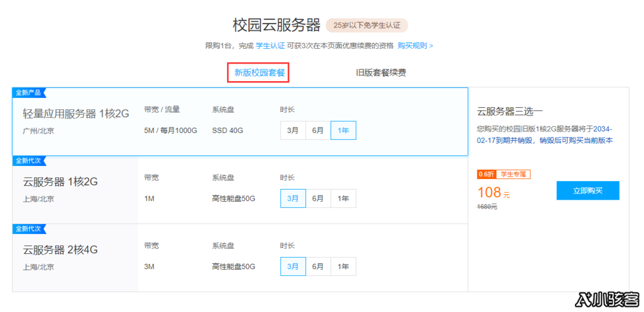Image resolution: width=644 pixels, height=312 pixels.
Task: Select 6月 for 轻量应用服务器 1核2G
Action: click(x=318, y=130)
